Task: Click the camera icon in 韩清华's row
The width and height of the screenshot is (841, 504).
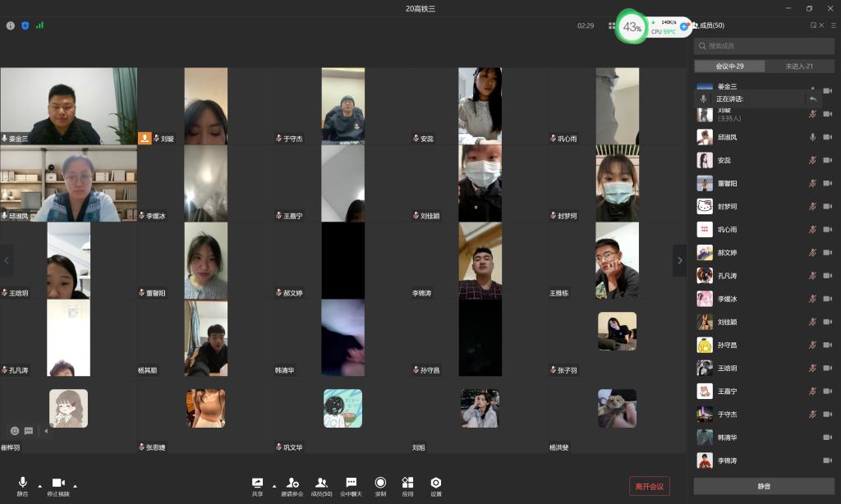Action: [x=828, y=438]
